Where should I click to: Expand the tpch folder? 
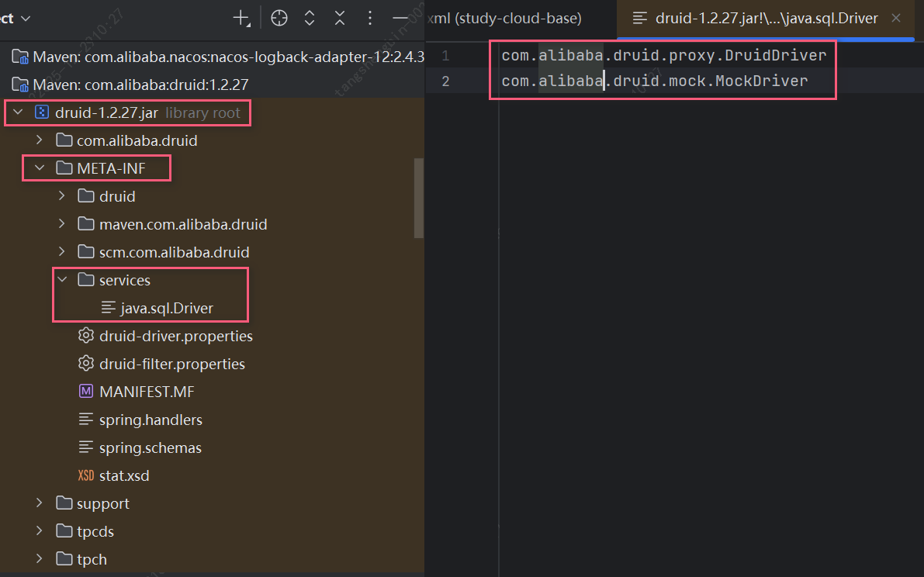(x=40, y=558)
